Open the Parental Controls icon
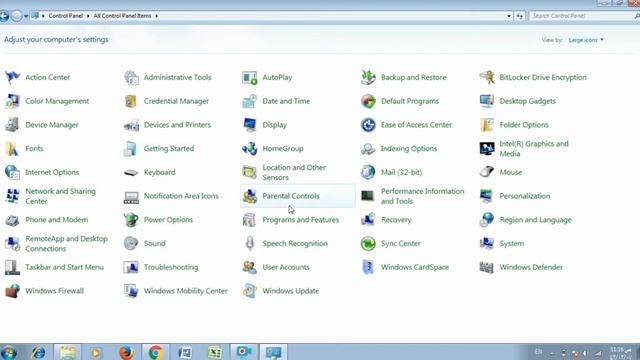The height and width of the screenshot is (360, 640). tap(249, 196)
